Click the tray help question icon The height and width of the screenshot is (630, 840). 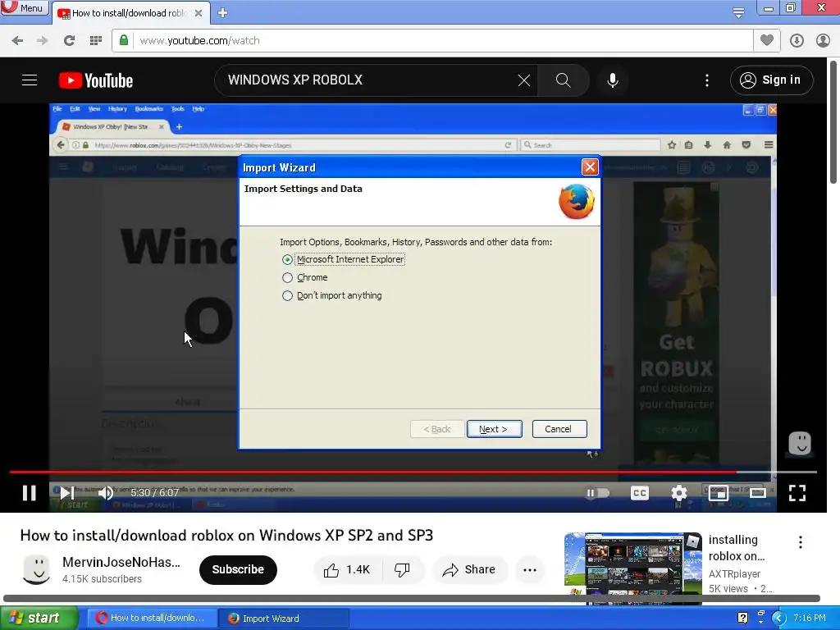point(742,618)
